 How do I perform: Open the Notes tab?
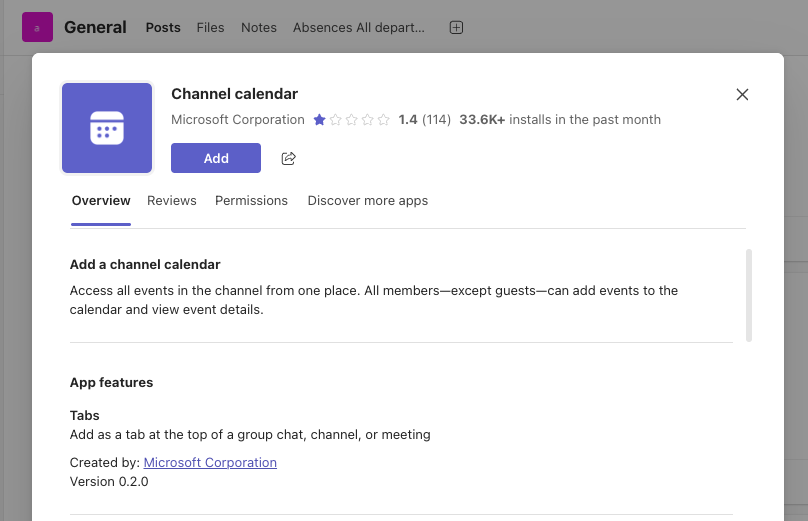click(259, 28)
